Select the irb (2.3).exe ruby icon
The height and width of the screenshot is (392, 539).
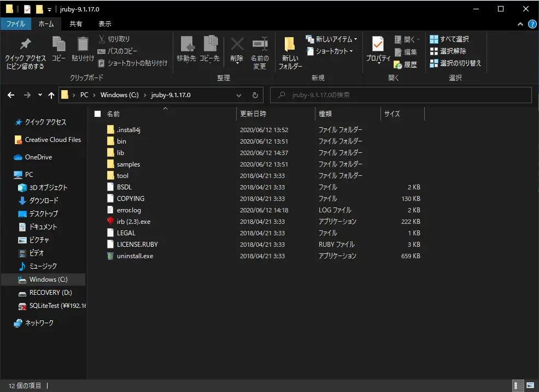click(110, 221)
